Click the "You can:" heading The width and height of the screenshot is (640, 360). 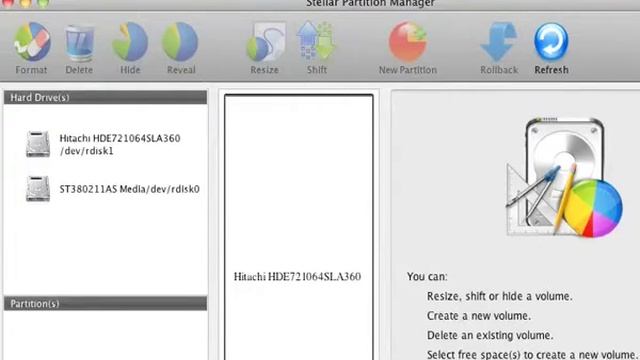427,276
